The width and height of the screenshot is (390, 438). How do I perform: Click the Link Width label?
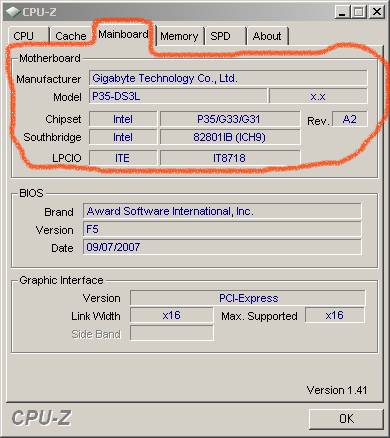pyautogui.click(x=96, y=316)
